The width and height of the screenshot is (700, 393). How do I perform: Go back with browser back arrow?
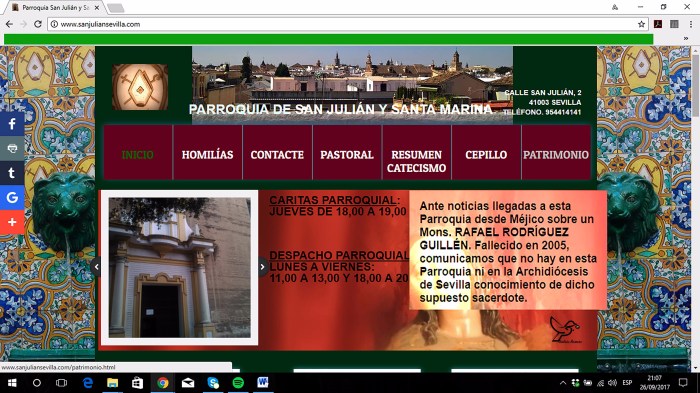point(9,24)
